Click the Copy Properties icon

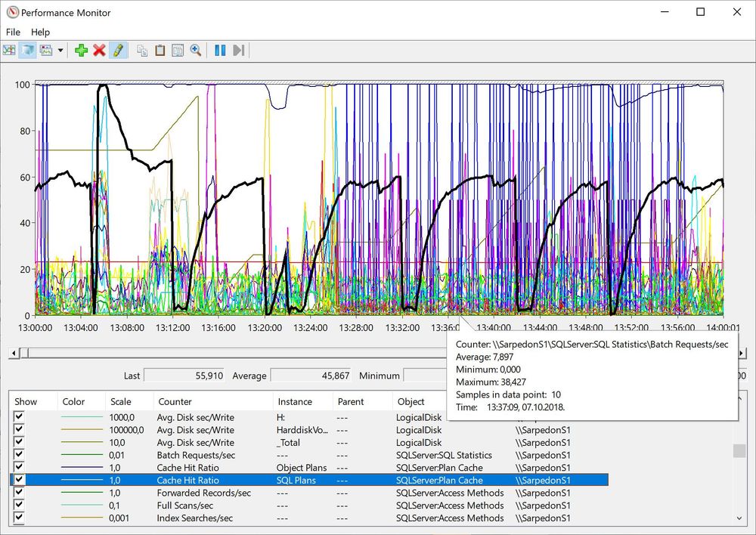pos(142,50)
